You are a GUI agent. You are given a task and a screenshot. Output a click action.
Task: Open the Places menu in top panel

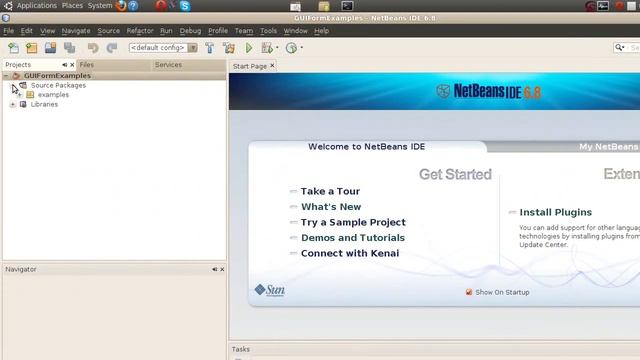pos(72,6)
